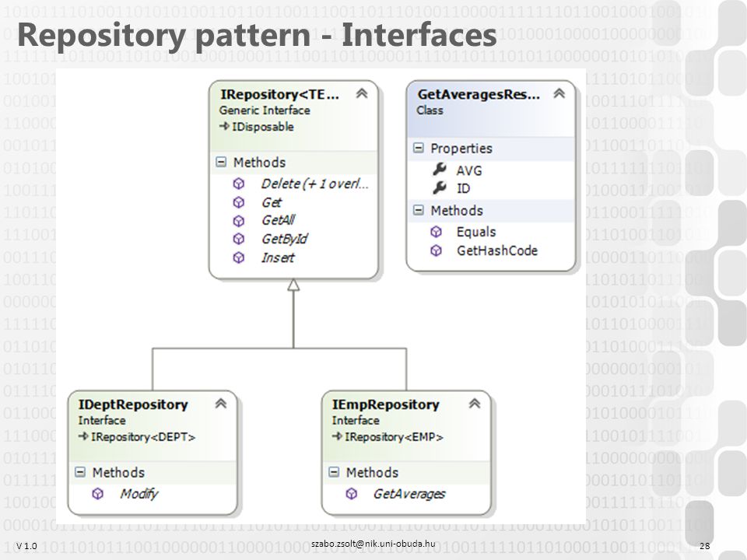
Task: Click the V 1.0 version label
Action: point(26,546)
